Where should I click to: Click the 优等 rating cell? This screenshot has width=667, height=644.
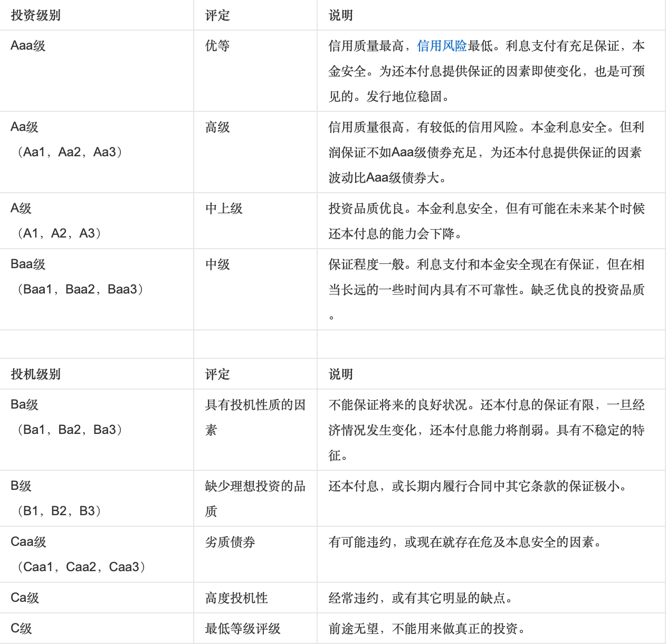tap(217, 46)
